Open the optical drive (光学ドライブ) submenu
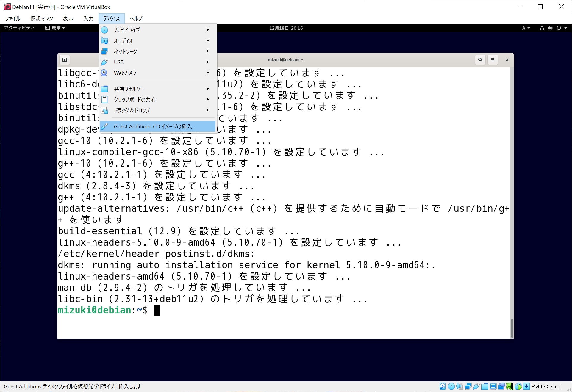 point(157,30)
